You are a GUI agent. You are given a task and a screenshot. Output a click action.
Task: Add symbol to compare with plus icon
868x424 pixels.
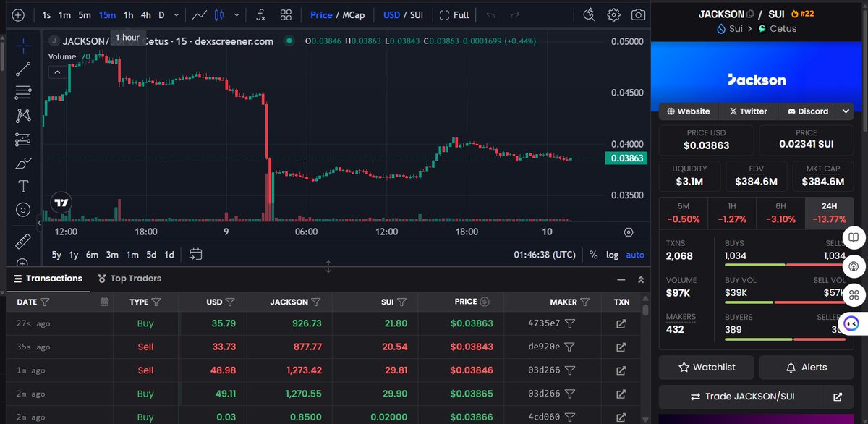[x=18, y=14]
